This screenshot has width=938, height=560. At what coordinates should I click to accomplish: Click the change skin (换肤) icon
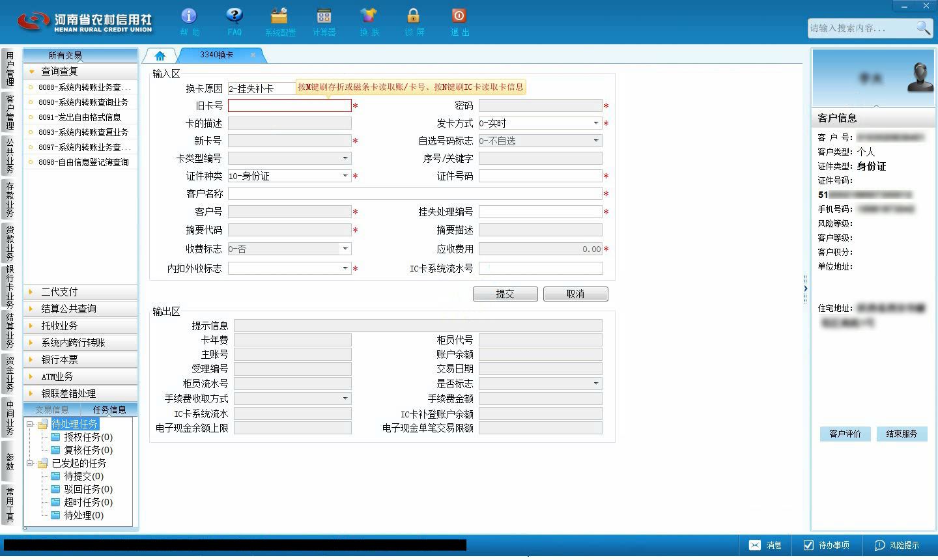[x=369, y=16]
